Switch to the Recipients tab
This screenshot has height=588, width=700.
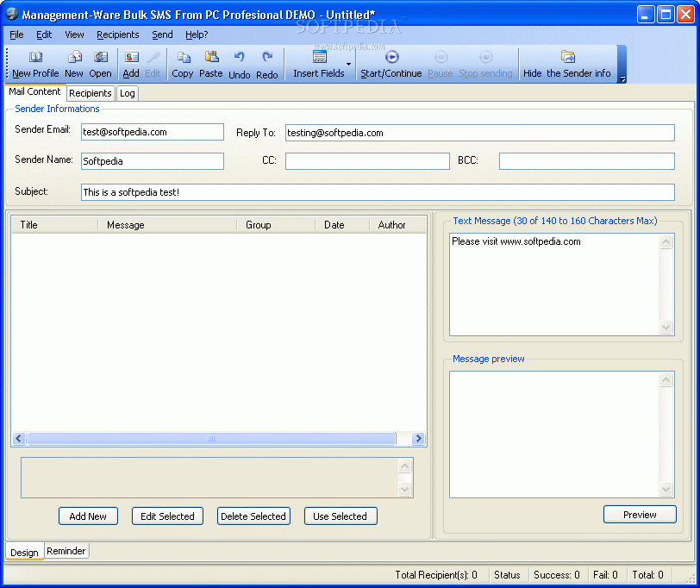[x=91, y=93]
